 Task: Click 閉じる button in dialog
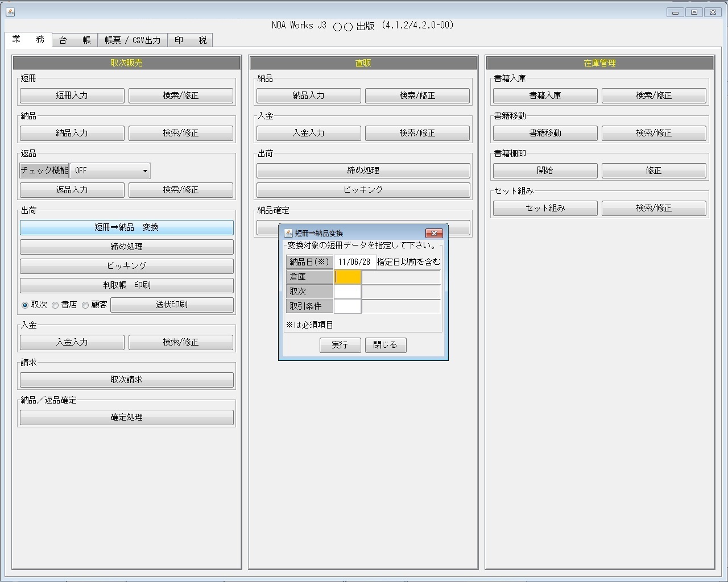(386, 345)
